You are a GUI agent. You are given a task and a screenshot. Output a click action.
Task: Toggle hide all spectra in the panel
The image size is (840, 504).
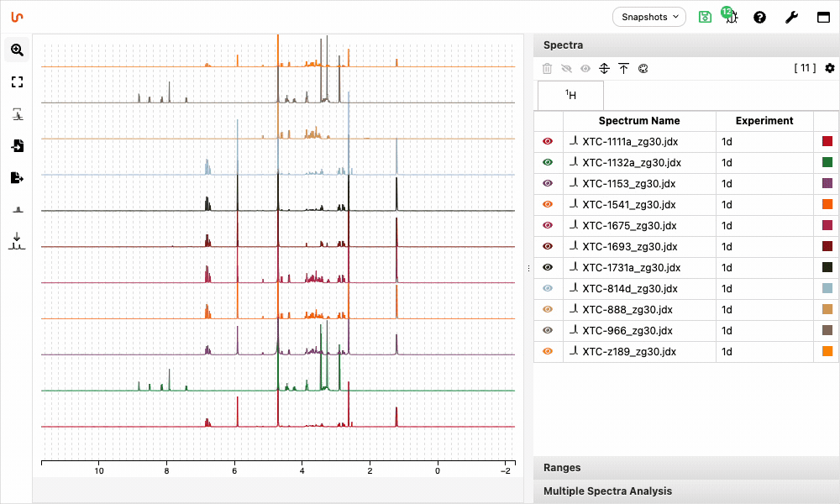pos(566,68)
